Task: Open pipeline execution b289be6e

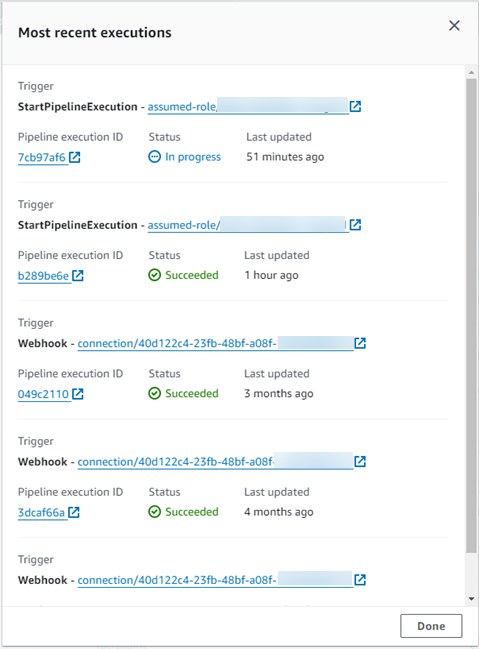Action: pos(43,276)
